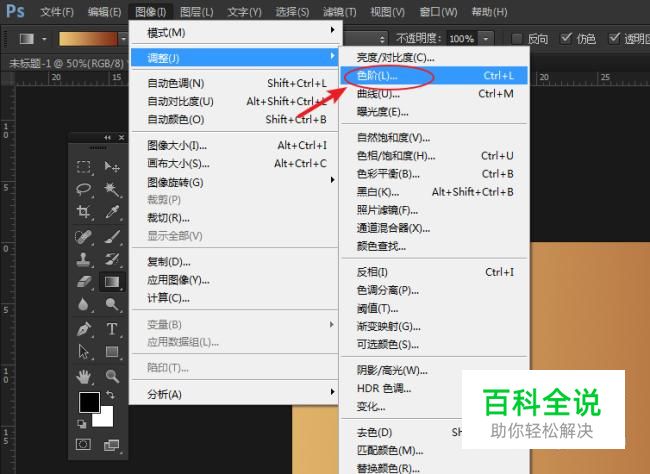Image resolution: width=650 pixels, height=474 pixels.
Task: Select the Clone Stamp tool
Action: point(84,260)
